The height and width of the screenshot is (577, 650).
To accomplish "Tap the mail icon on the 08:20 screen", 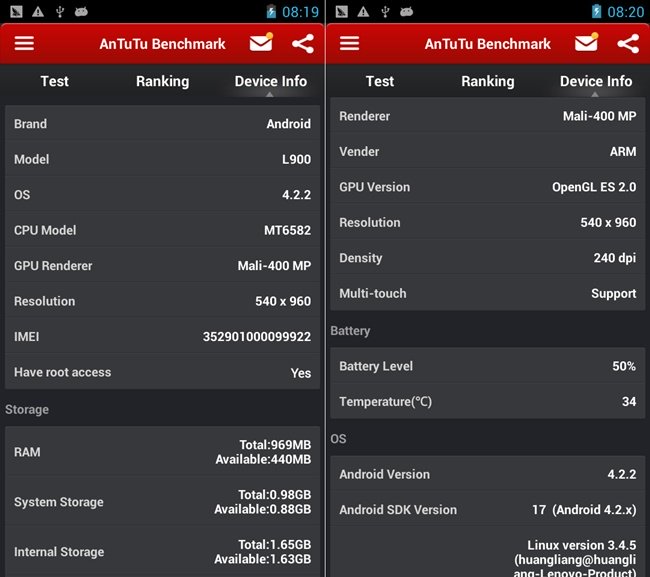I will 586,44.
